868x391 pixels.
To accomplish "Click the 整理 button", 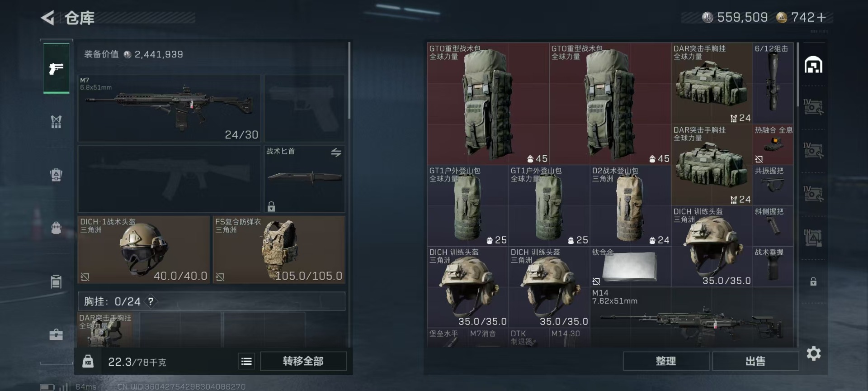I will 666,361.
